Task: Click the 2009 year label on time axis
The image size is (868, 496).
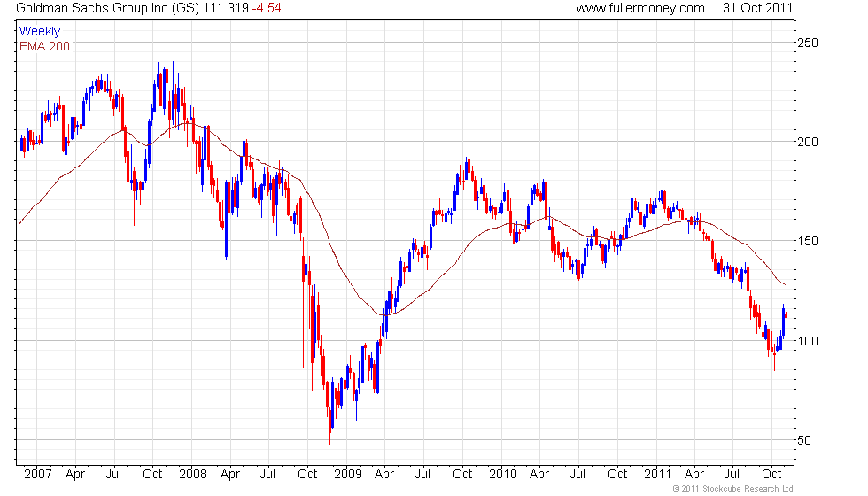Action: coord(347,474)
